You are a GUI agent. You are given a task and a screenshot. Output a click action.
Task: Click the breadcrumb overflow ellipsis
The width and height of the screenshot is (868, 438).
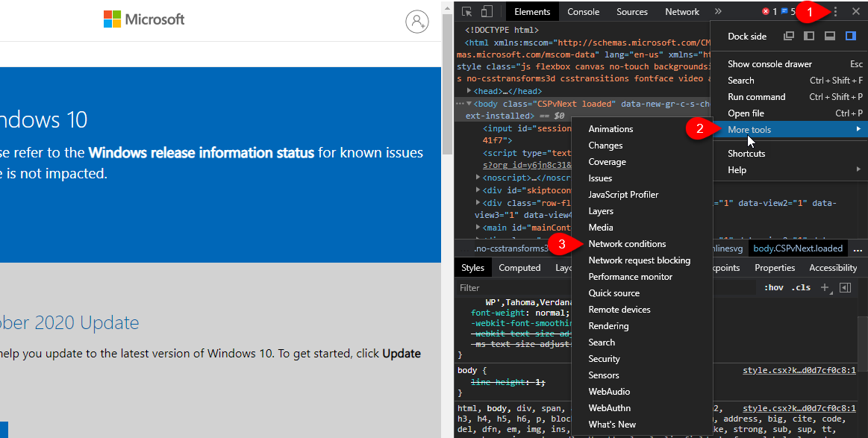[x=858, y=248]
